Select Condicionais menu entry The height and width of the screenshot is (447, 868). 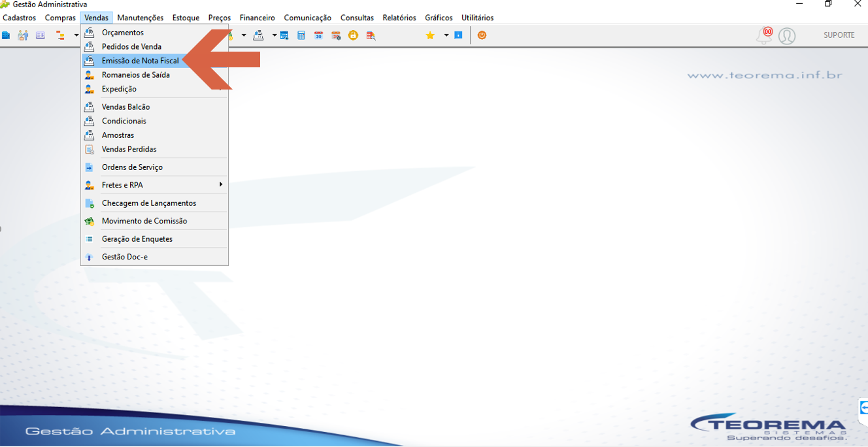pyautogui.click(x=154, y=121)
